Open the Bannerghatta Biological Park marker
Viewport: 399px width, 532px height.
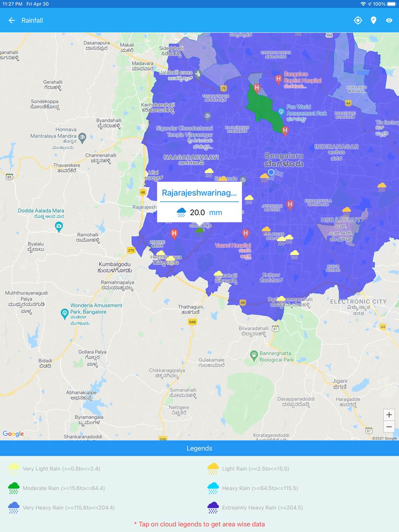pyautogui.click(x=254, y=355)
